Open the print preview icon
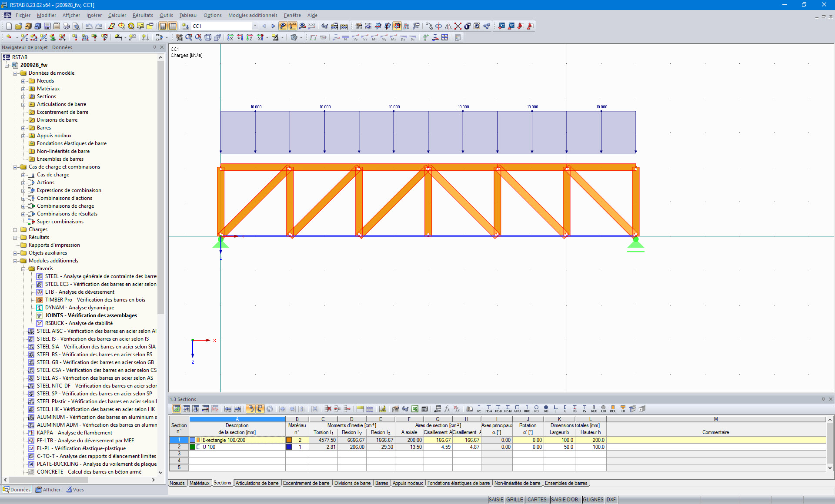 [x=76, y=26]
